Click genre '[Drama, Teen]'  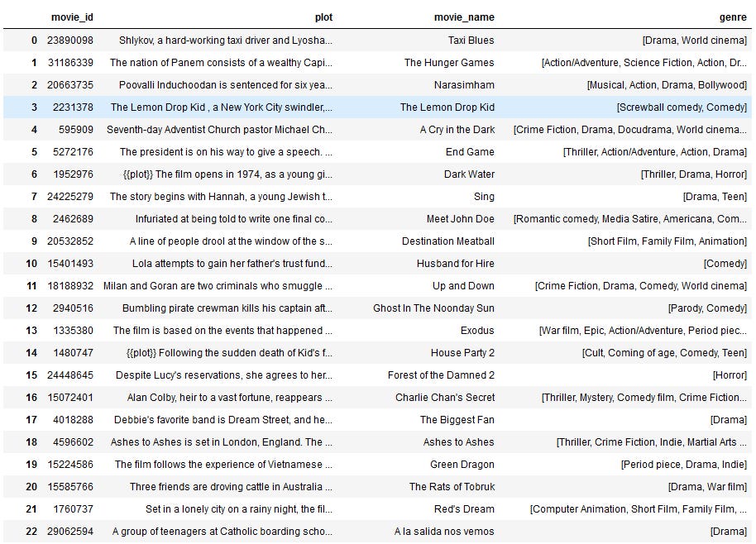[x=715, y=197]
